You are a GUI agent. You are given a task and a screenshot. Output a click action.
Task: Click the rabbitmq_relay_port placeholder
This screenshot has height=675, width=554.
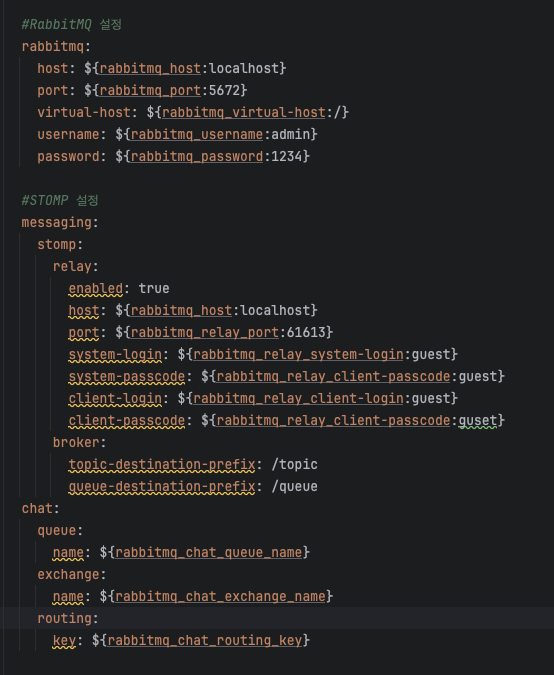(x=204, y=332)
